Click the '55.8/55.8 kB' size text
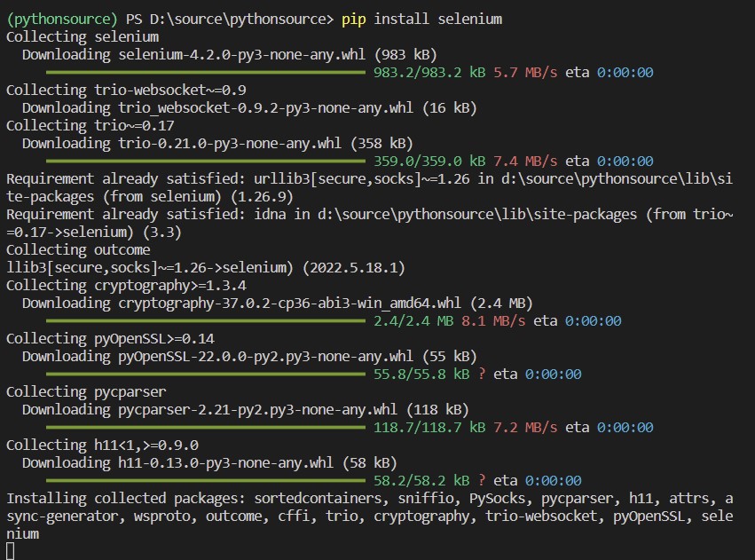The width and height of the screenshot is (755, 560). point(421,375)
